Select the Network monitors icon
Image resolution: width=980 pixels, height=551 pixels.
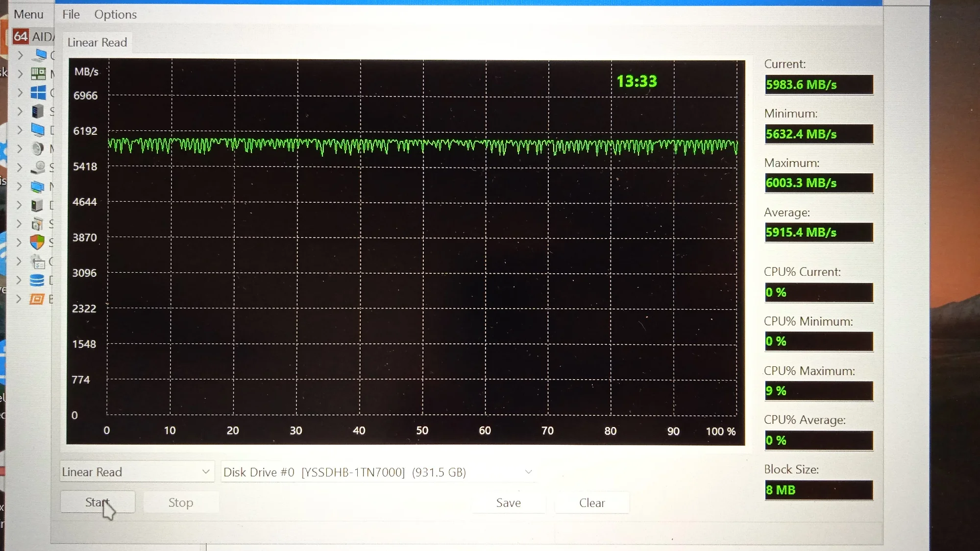coord(38,187)
